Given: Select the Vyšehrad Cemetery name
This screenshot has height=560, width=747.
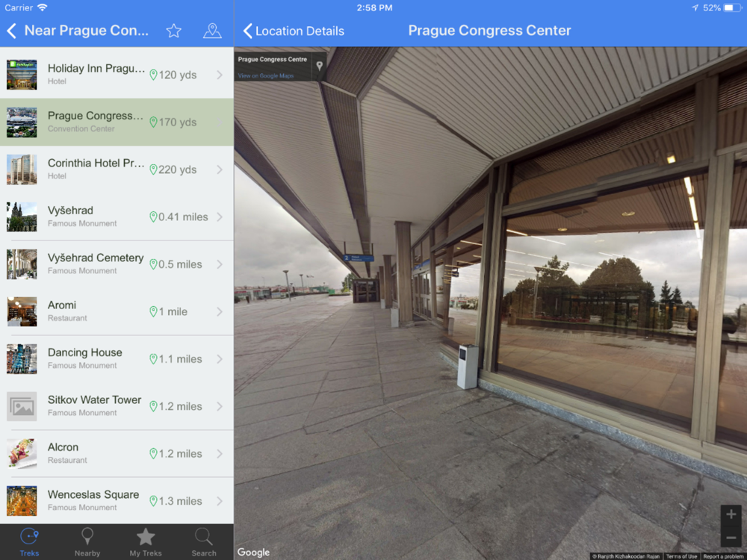Looking at the screenshot, I should point(96,258).
